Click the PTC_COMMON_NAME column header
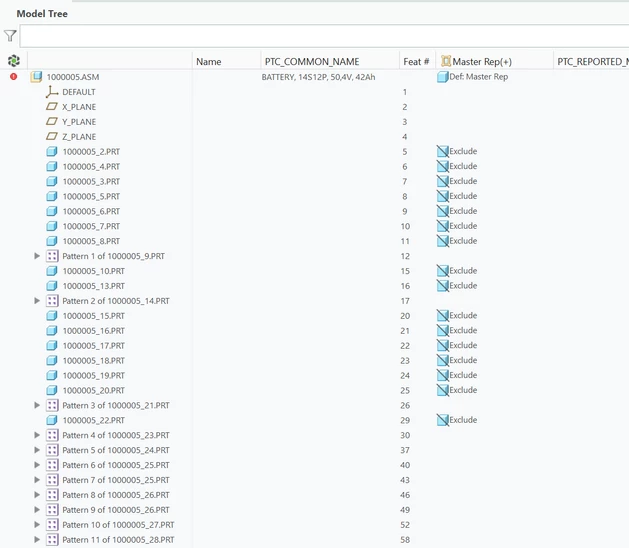Viewport: 629px width, 548px height. (x=312, y=61)
